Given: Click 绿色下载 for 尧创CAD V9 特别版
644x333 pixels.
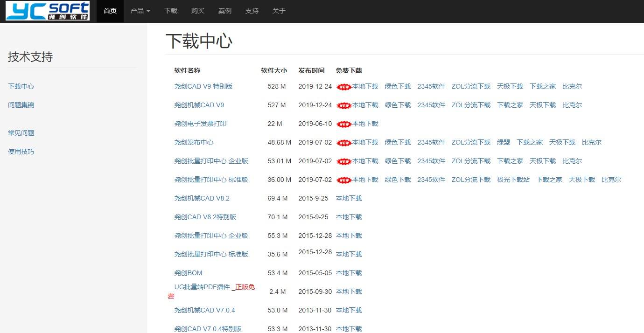Looking at the screenshot, I should pos(398,86).
